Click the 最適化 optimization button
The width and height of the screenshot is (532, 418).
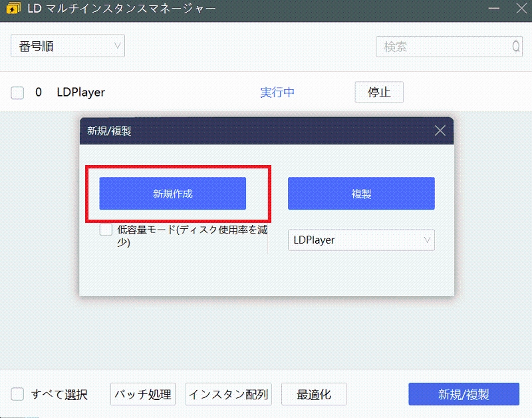pos(315,394)
